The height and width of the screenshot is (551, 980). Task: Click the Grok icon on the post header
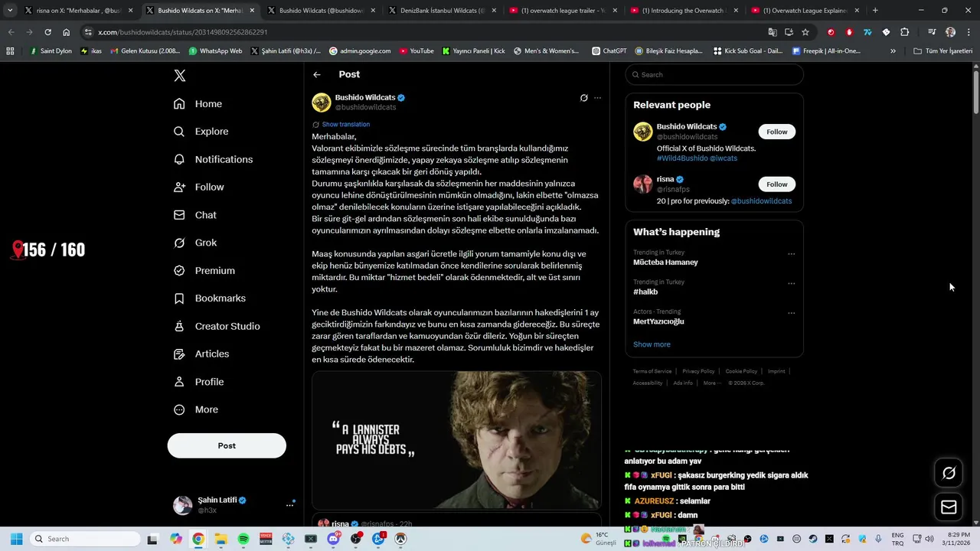(x=583, y=98)
